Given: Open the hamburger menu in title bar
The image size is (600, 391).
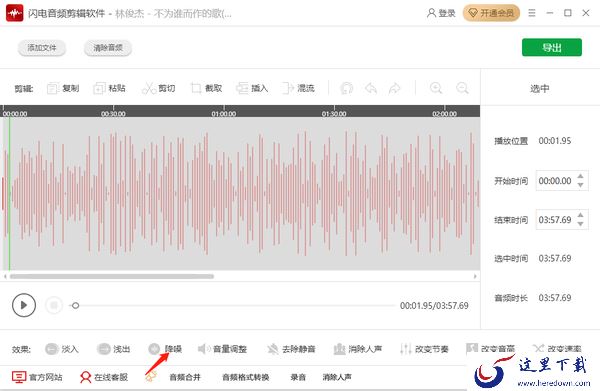Looking at the screenshot, I should (532, 13).
